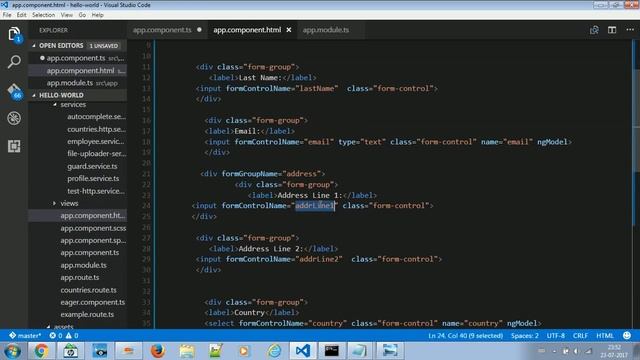Open the Help menu
The width and height of the screenshot is (640, 360).
97,15
